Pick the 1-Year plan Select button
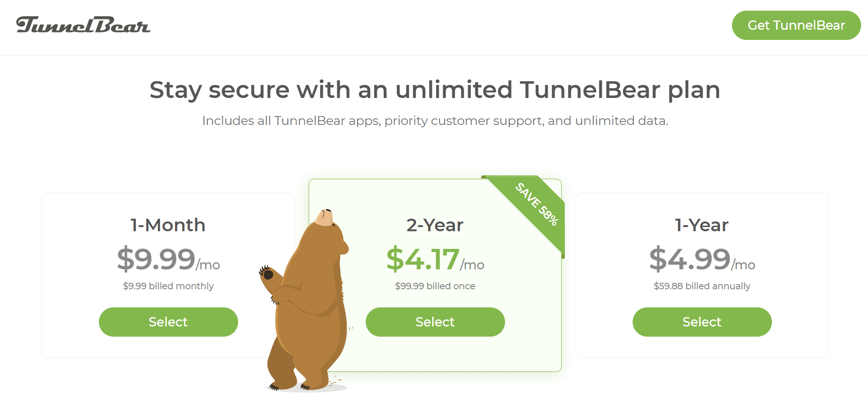This screenshot has width=868, height=410. click(702, 322)
